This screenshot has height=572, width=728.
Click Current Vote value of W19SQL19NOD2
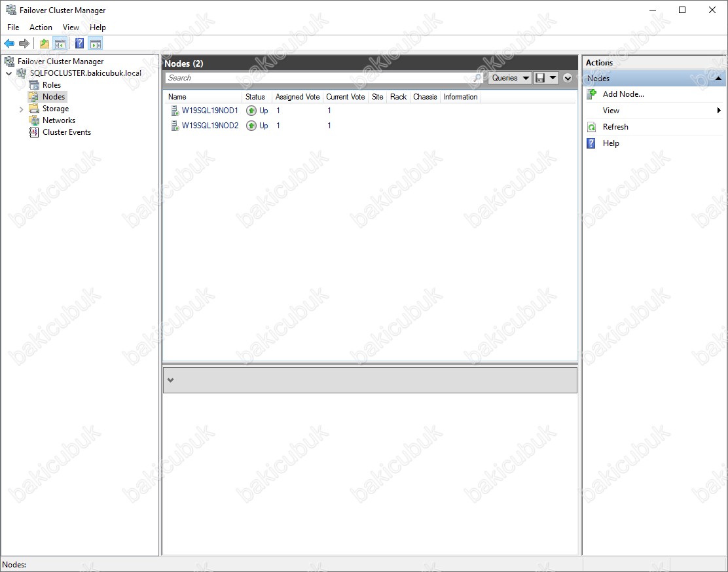[329, 126]
